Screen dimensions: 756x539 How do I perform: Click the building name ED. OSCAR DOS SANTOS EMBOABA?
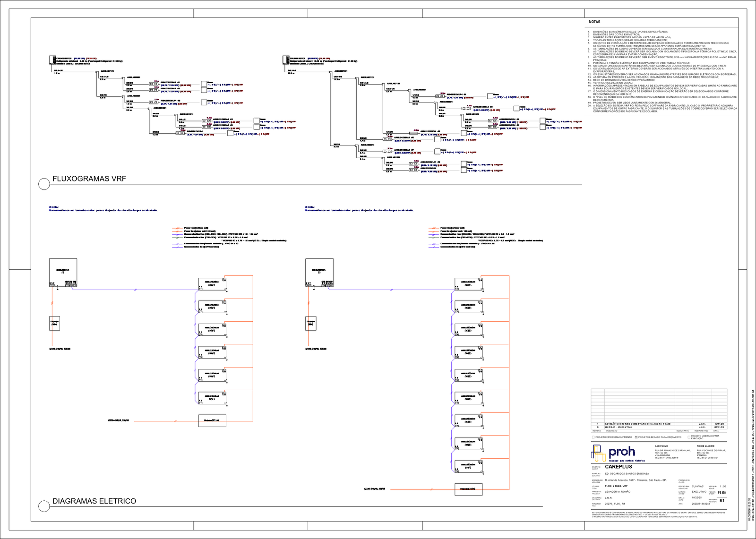[627, 474]
